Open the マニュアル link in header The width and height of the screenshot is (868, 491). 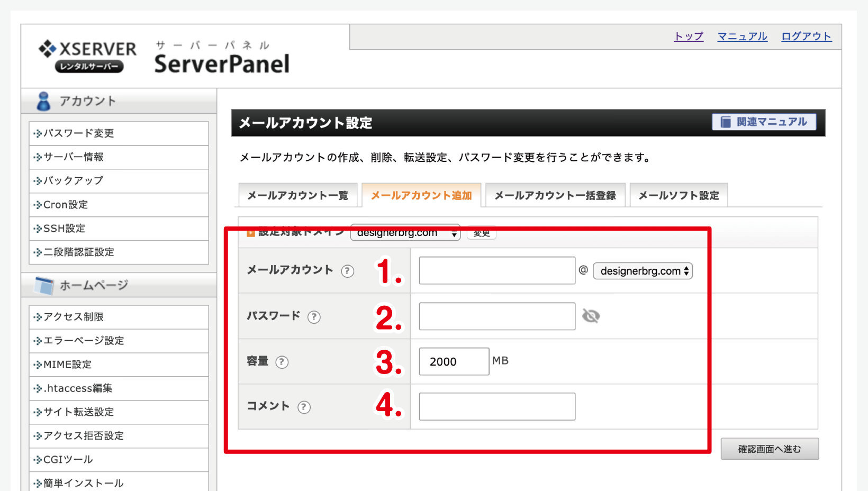[742, 37]
